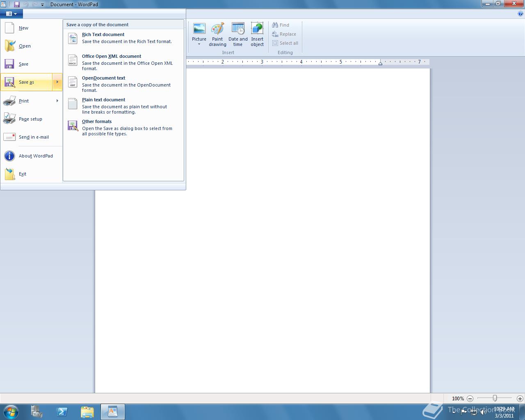The width and height of the screenshot is (525, 420).
Task: Click the WordPad application menu button
Action: 11,14
